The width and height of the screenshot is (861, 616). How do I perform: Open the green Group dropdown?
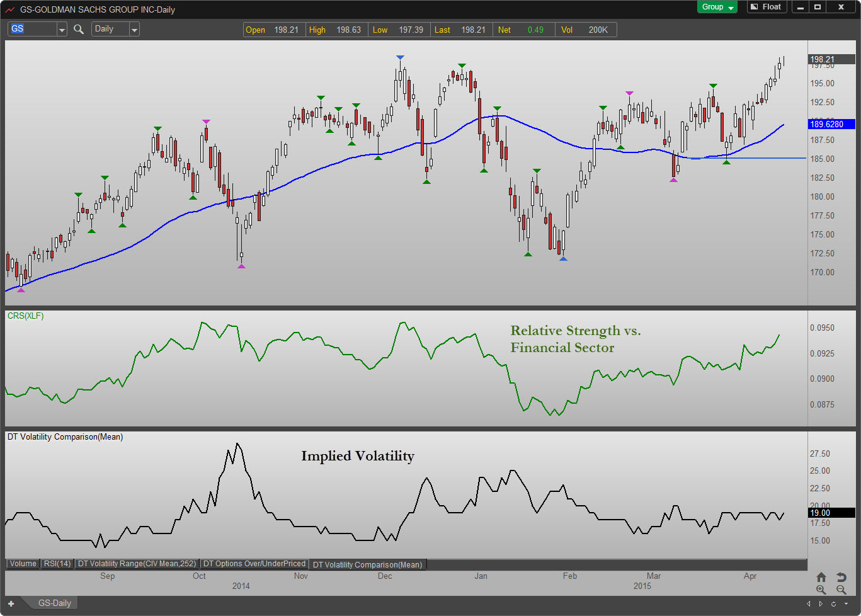point(717,7)
